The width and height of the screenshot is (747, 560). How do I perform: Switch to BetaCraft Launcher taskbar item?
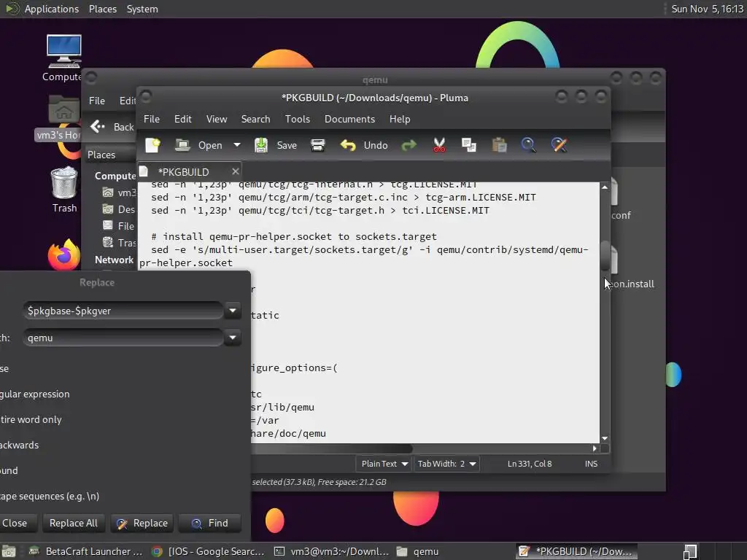pyautogui.click(x=86, y=551)
